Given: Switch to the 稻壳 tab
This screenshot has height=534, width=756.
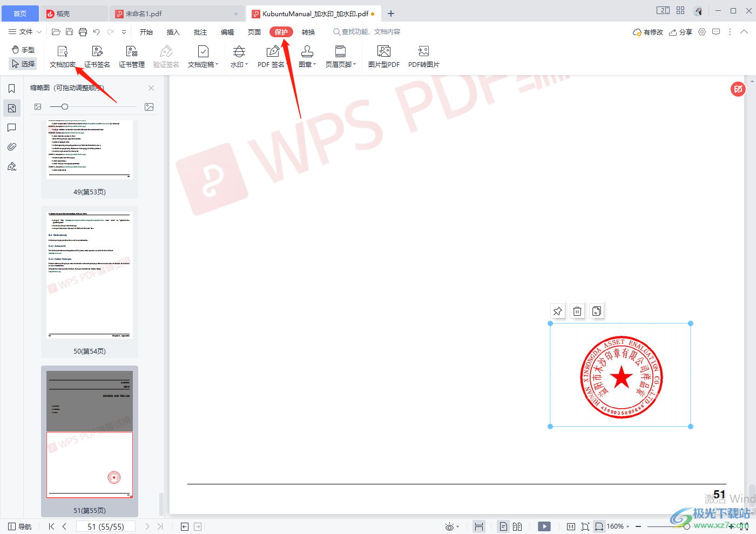Looking at the screenshot, I should [x=74, y=13].
